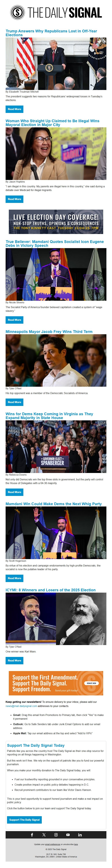Screen dimensions: 112x868
Task: Open 'Woman Who Straight Up Claimed' headline
Action: coord(52,123)
